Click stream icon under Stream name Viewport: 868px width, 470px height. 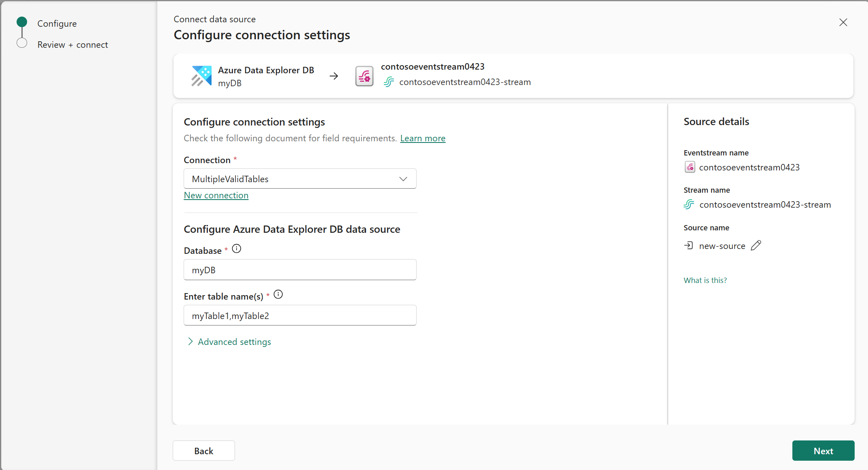coord(689,204)
